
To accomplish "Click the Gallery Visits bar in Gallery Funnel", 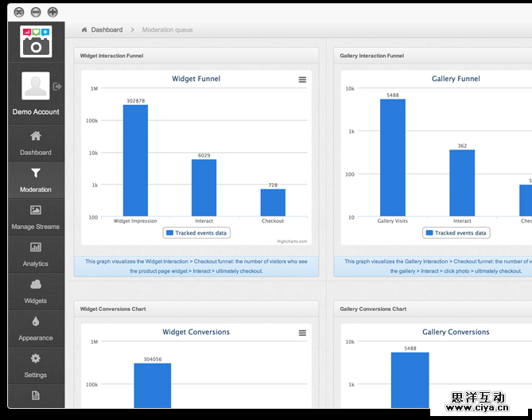I will 393,157.
